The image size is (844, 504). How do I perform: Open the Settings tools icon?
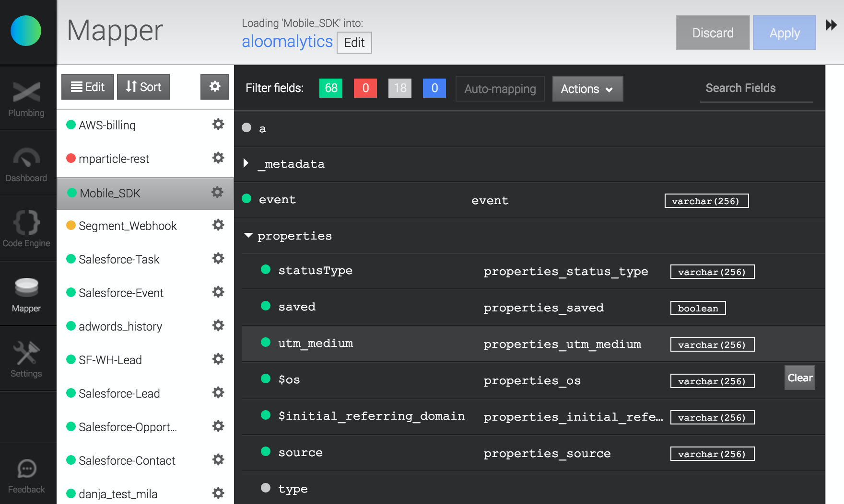pyautogui.click(x=26, y=353)
